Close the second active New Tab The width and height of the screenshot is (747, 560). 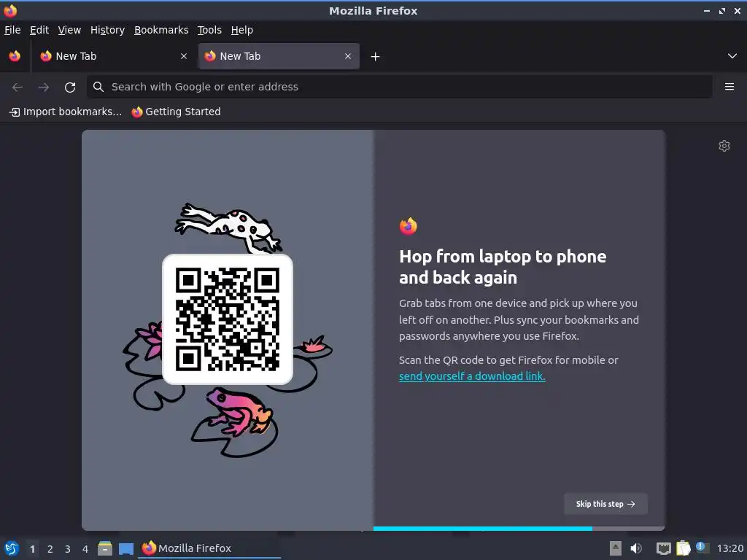[348, 56]
